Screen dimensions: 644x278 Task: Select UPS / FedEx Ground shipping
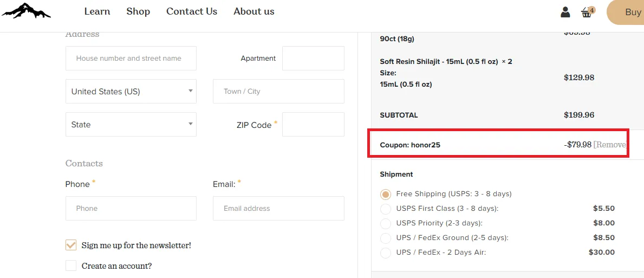pos(385,238)
